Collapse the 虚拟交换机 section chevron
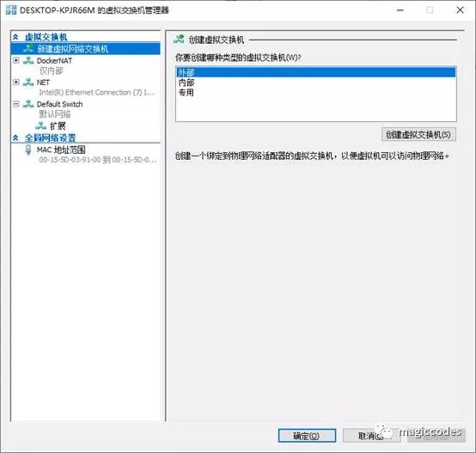Image resolution: width=476 pixels, height=453 pixels. [x=15, y=37]
